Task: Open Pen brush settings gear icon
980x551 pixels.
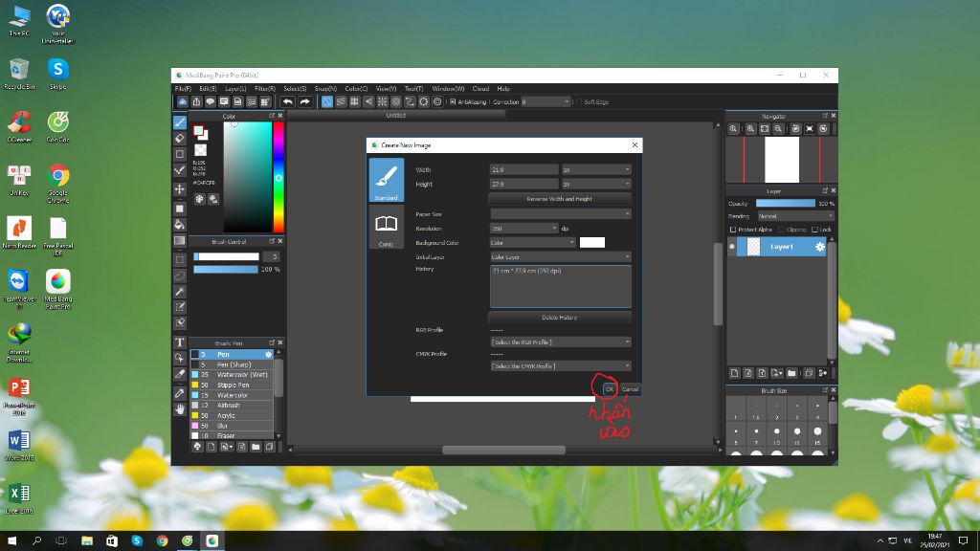Action: coord(269,354)
